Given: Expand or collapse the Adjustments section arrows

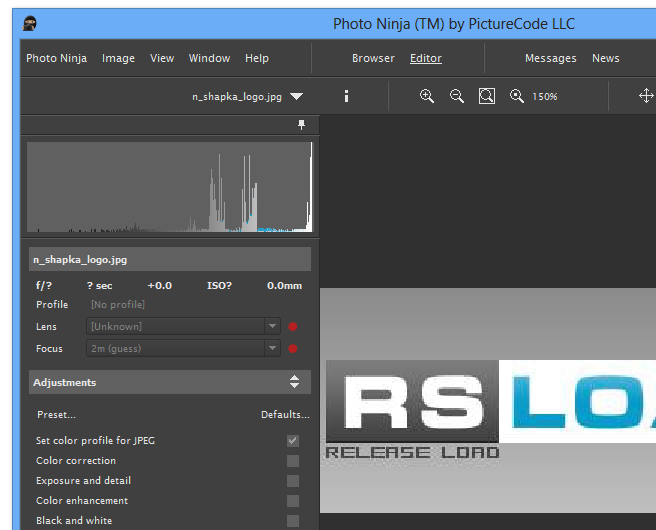Looking at the screenshot, I should point(295,381).
